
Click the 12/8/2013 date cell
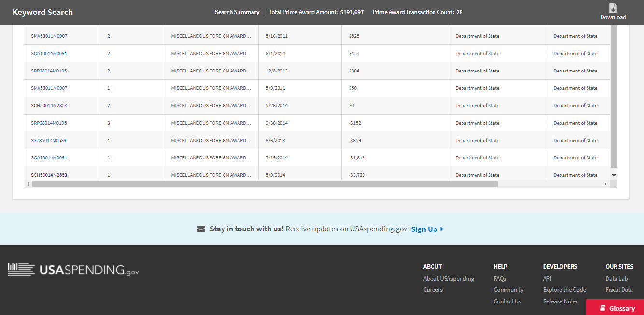click(300, 71)
